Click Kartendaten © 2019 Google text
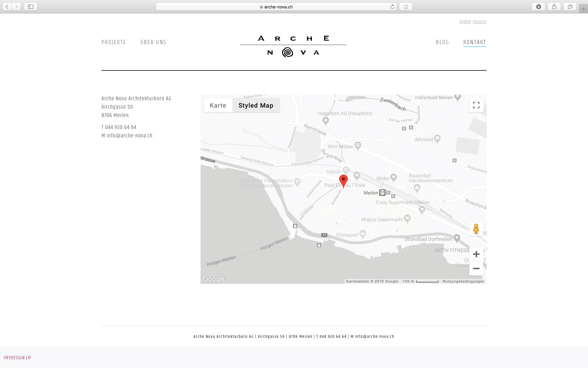 pyautogui.click(x=372, y=281)
